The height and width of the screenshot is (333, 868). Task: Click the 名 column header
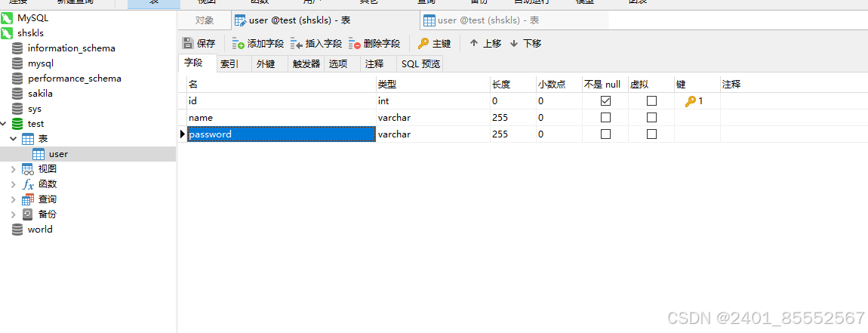281,85
